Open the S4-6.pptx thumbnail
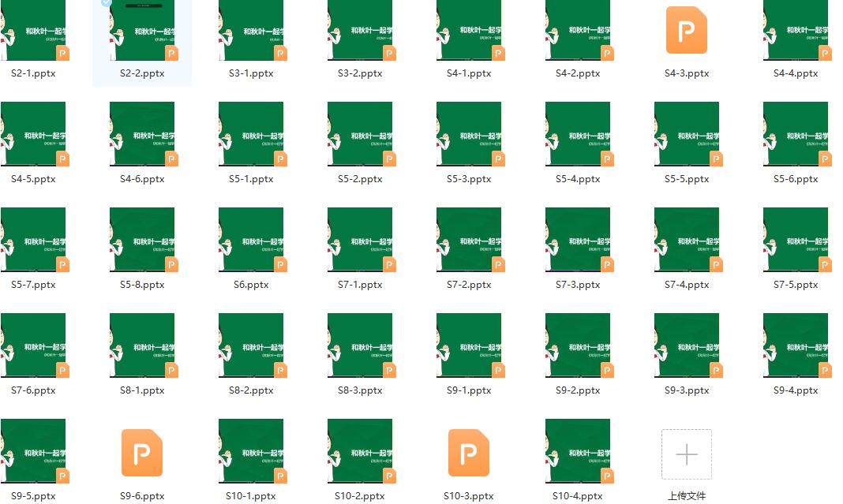This screenshot has height=504, width=843. 142,133
